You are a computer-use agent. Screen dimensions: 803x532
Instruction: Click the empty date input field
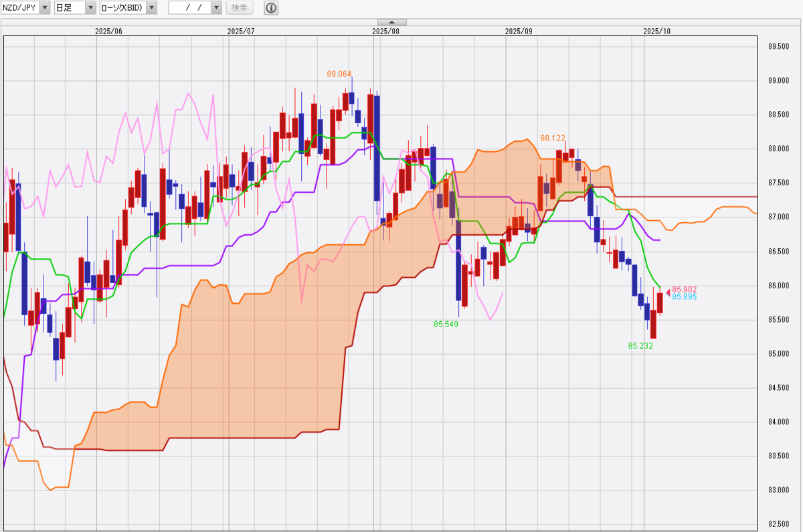(x=189, y=8)
